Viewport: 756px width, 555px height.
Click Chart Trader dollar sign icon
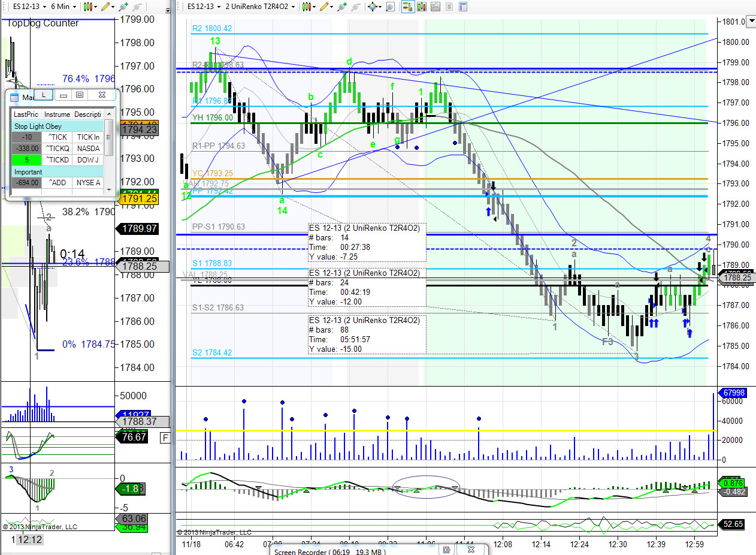(x=449, y=7)
